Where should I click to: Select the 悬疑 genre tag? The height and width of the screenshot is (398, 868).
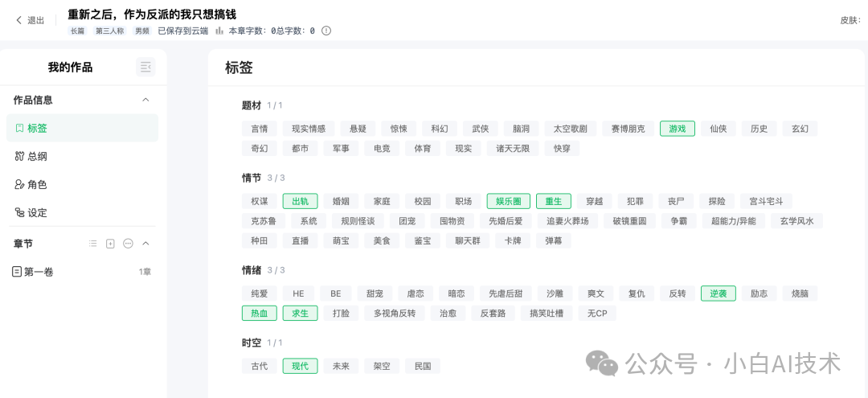coord(358,129)
